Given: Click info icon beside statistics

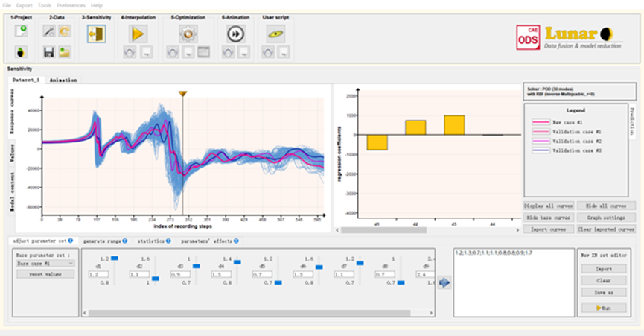Looking at the screenshot, I should pyautogui.click(x=168, y=241).
